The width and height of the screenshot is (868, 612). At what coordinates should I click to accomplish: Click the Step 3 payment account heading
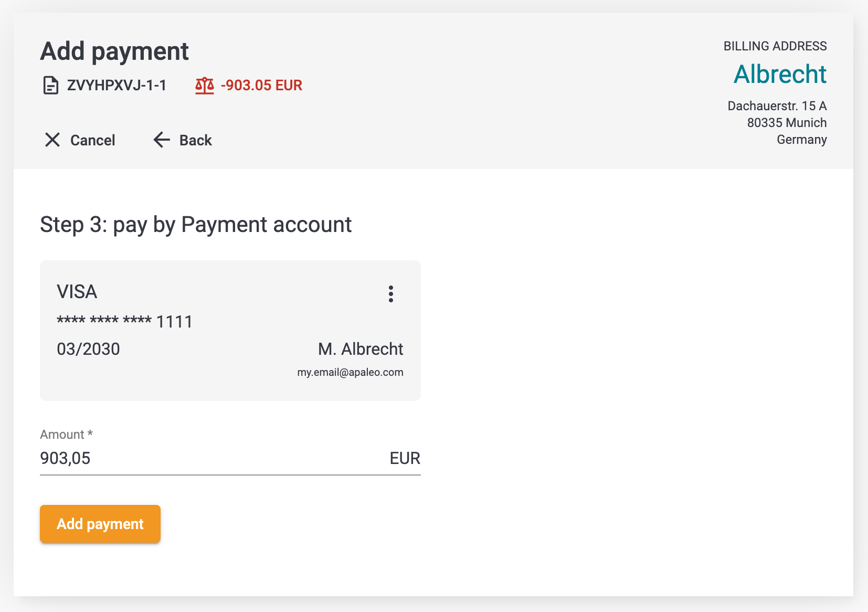[x=196, y=225]
